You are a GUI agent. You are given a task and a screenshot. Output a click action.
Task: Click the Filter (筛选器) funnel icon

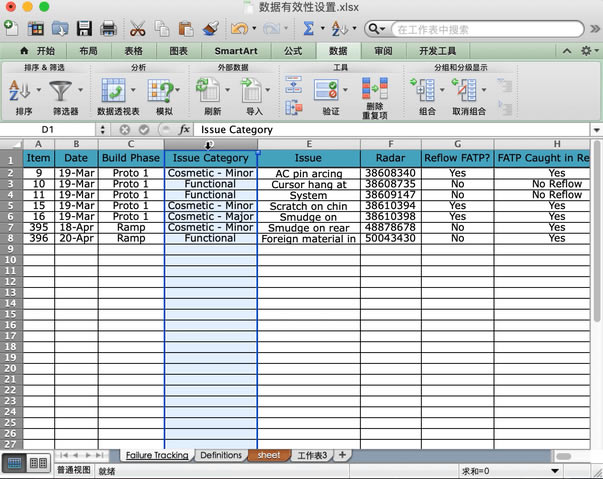(60, 91)
